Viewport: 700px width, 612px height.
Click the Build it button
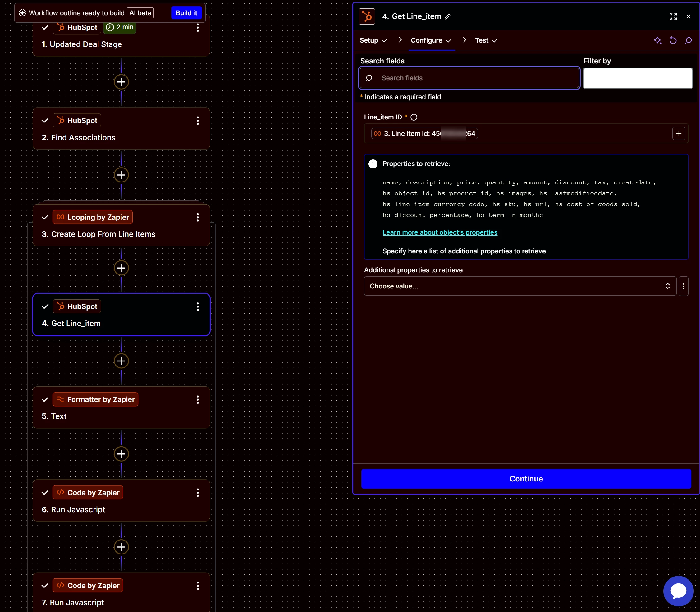(x=186, y=13)
